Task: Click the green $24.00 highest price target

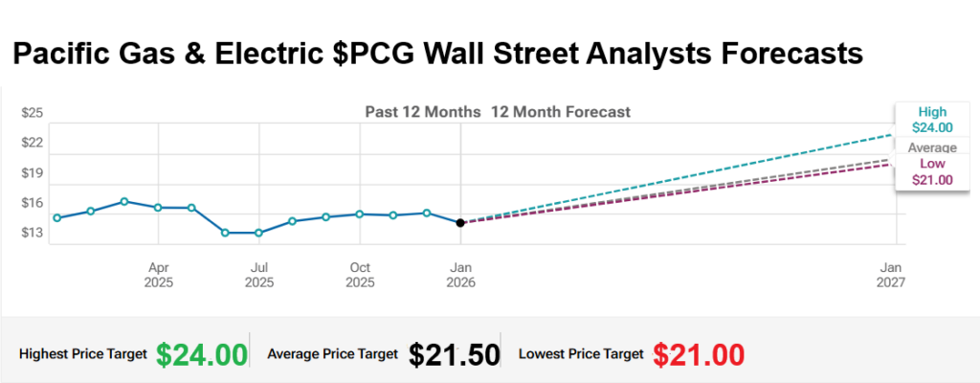Action: pyautogui.click(x=202, y=354)
